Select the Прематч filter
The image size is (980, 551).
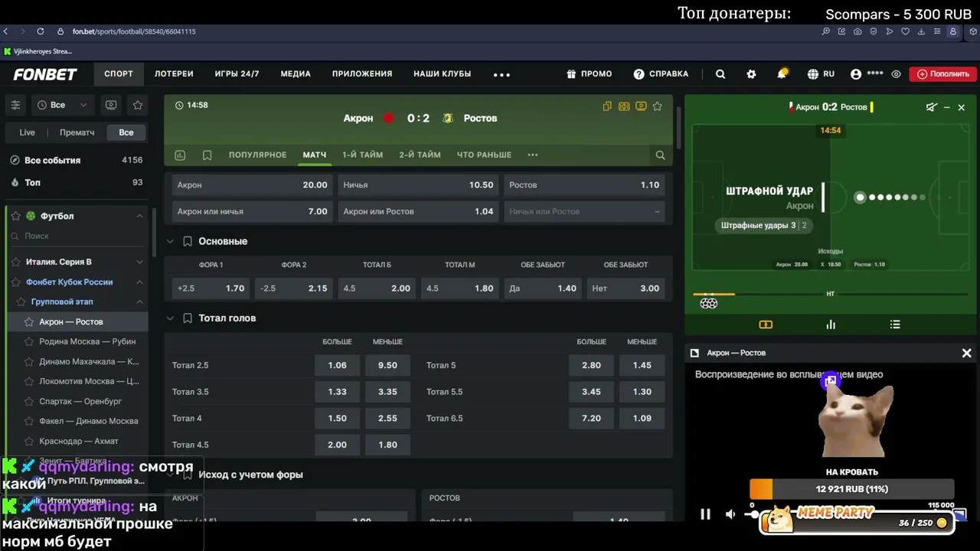pos(77,132)
